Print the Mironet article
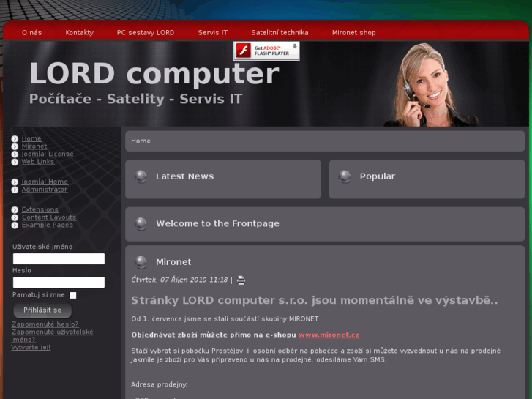This screenshot has width=532, height=399. [x=241, y=280]
